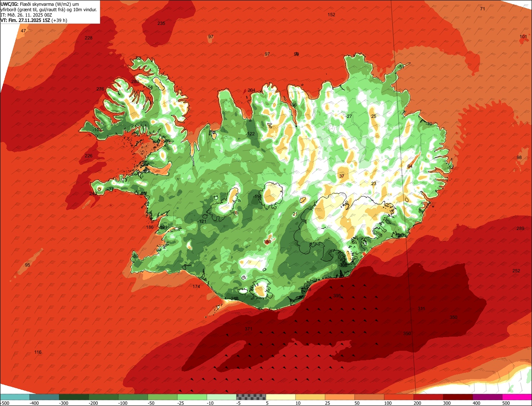Click the map value -27
Image resolution: width=532 pixels, height=406 pixels.
tap(349, 116)
